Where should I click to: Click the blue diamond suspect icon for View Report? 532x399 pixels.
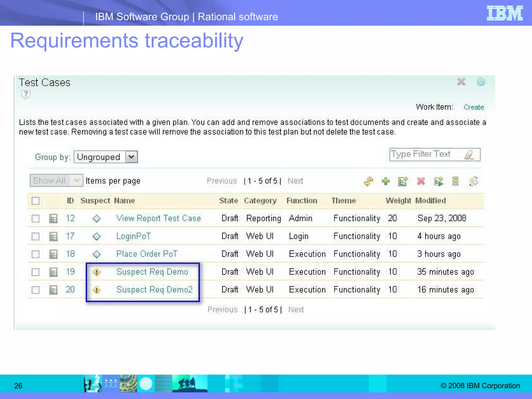pos(97,218)
